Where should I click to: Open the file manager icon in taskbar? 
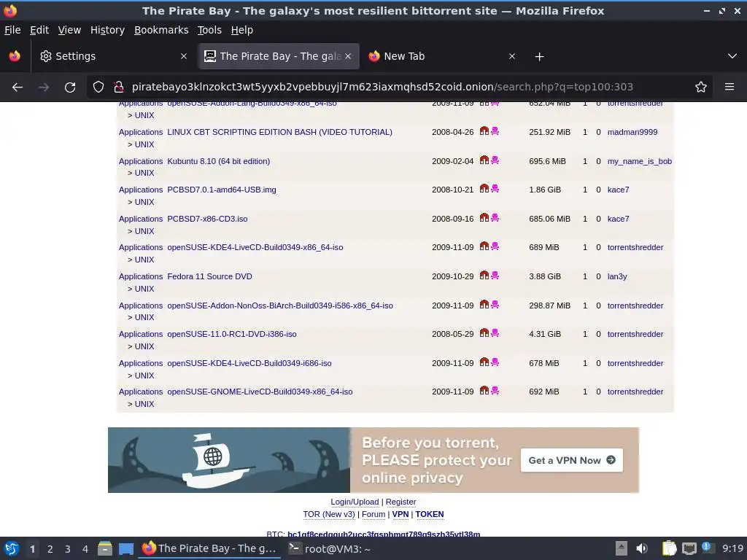(x=105, y=548)
